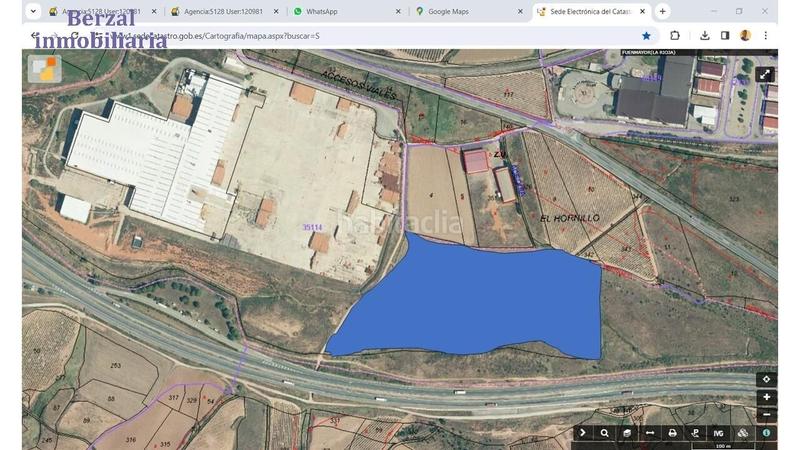Zoom out with the minus button
This screenshot has height=450, width=800.
767,414
